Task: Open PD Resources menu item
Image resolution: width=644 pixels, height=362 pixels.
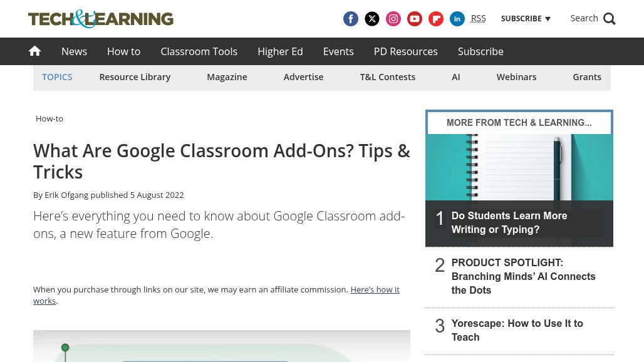Action: tap(406, 51)
